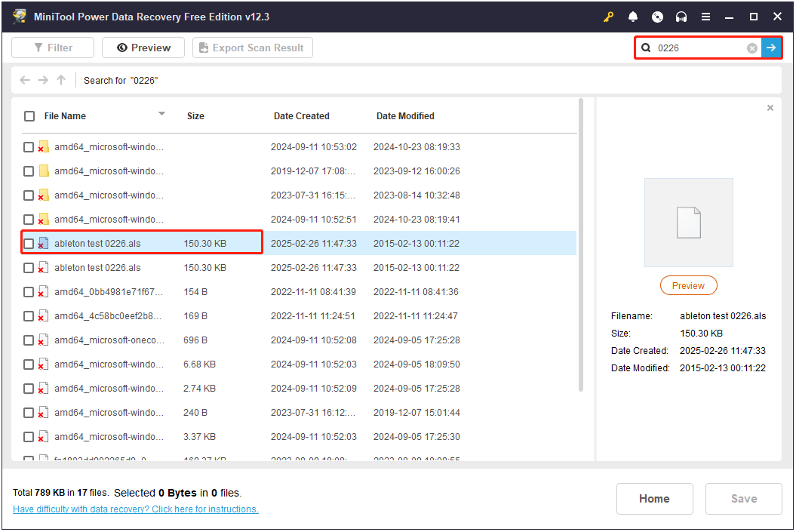796x532 pixels.
Task: Click the Home button
Action: point(654,499)
